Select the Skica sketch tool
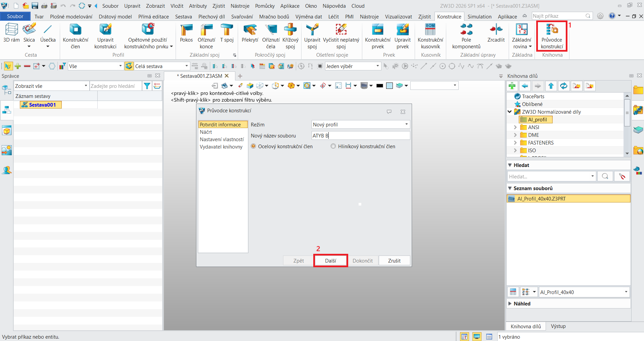644x341 pixels. pyautogui.click(x=29, y=33)
